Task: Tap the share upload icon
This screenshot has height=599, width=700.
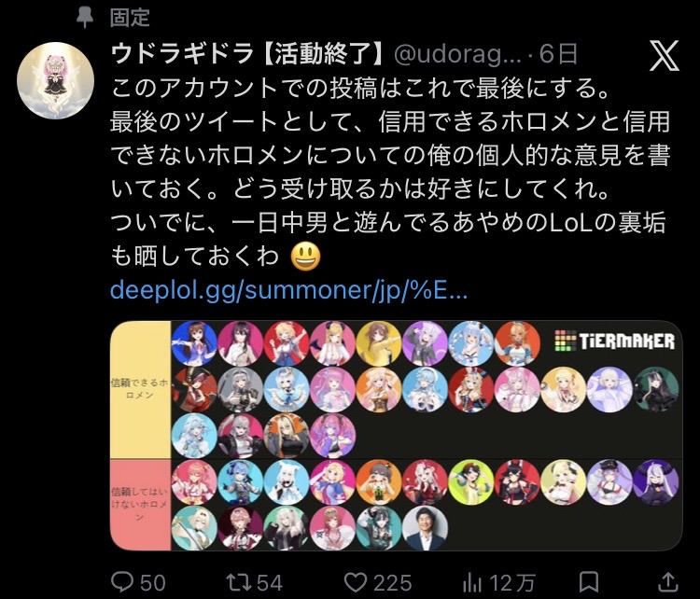Action: (x=667, y=582)
